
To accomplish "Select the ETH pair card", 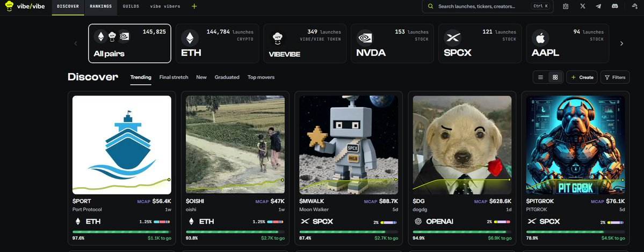I will (x=218, y=43).
